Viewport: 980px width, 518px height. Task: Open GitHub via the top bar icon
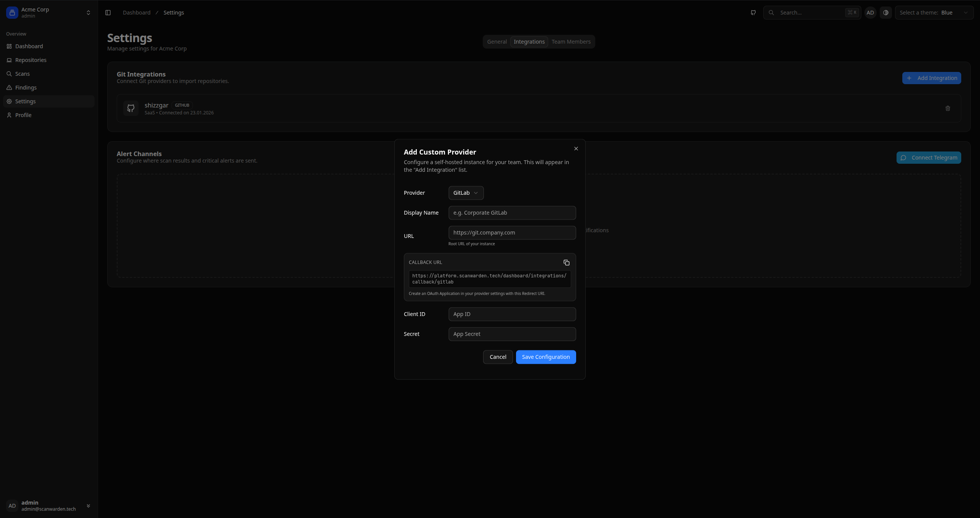[753, 12]
